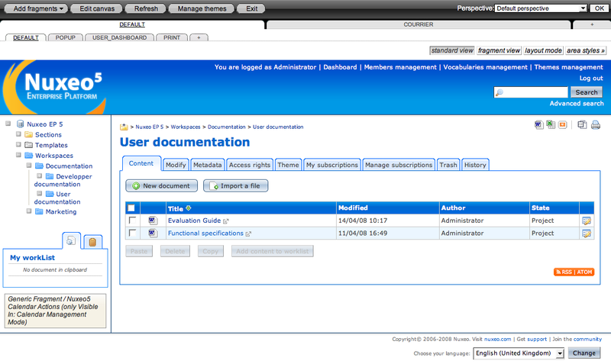Click the Manage themes button

pyautogui.click(x=202, y=8)
